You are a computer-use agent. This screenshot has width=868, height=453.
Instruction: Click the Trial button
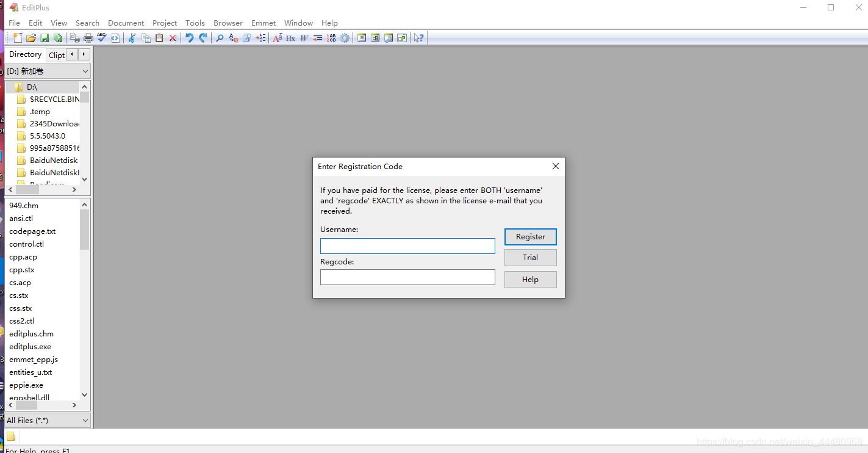[x=530, y=258]
